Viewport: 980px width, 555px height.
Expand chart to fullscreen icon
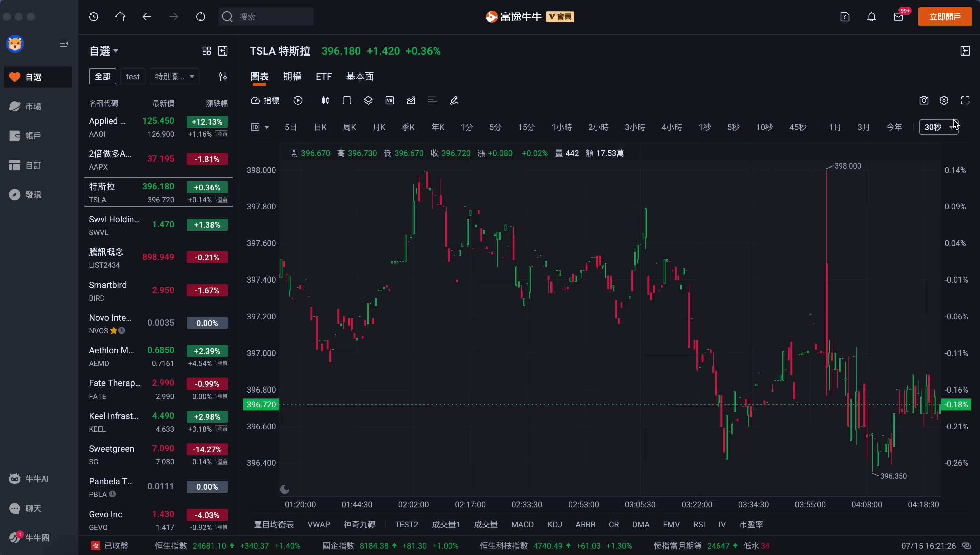point(965,101)
